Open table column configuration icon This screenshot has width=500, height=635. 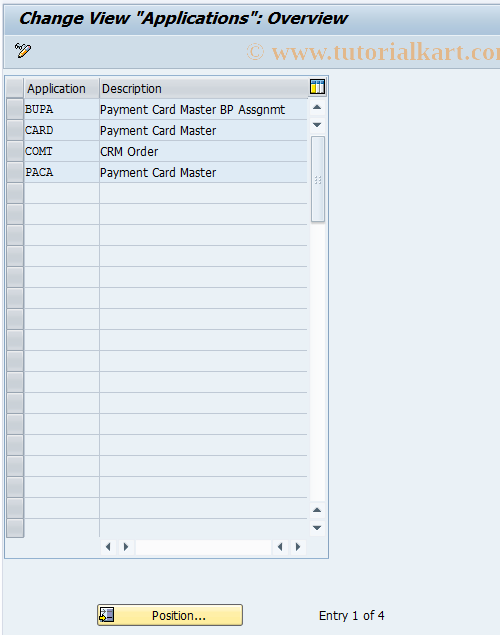tap(317, 87)
